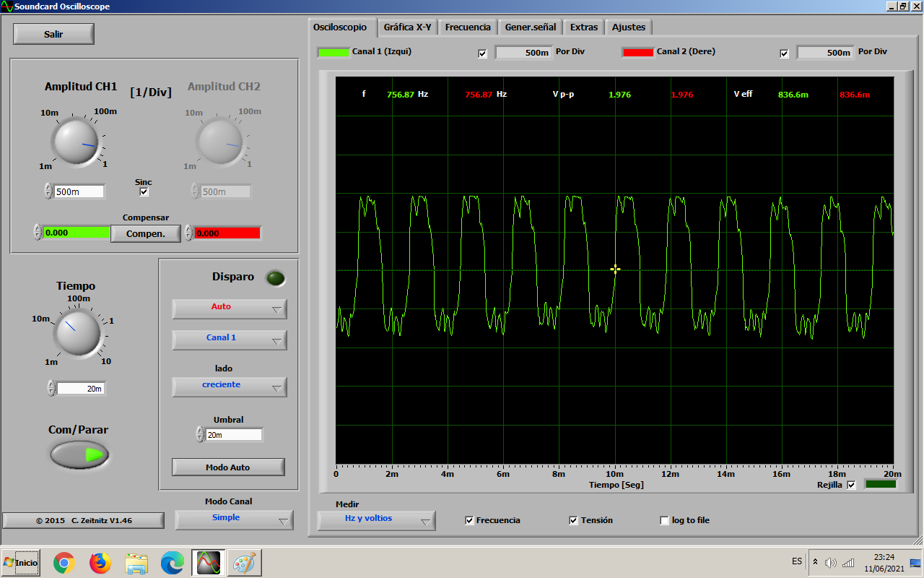
Task: Click the Salir button
Action: pos(53,34)
